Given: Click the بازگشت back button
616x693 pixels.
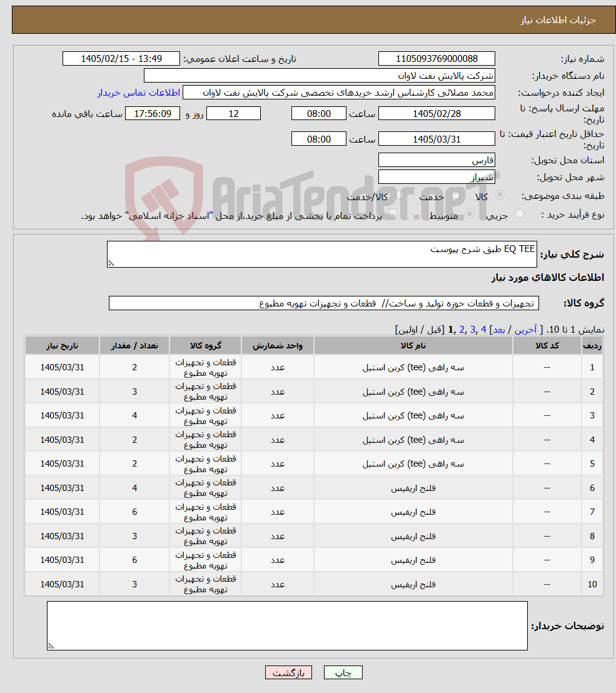Looking at the screenshot, I should click(288, 672).
